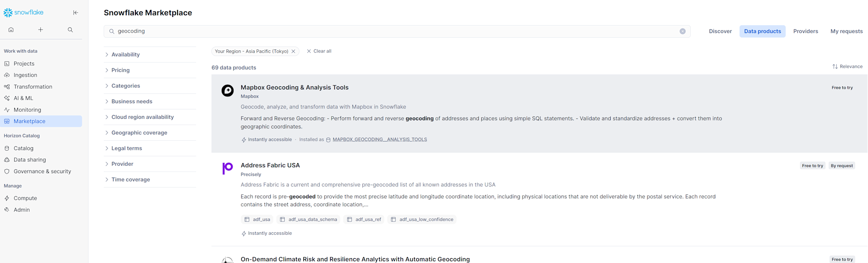Expand the Pricing filter section

click(120, 70)
